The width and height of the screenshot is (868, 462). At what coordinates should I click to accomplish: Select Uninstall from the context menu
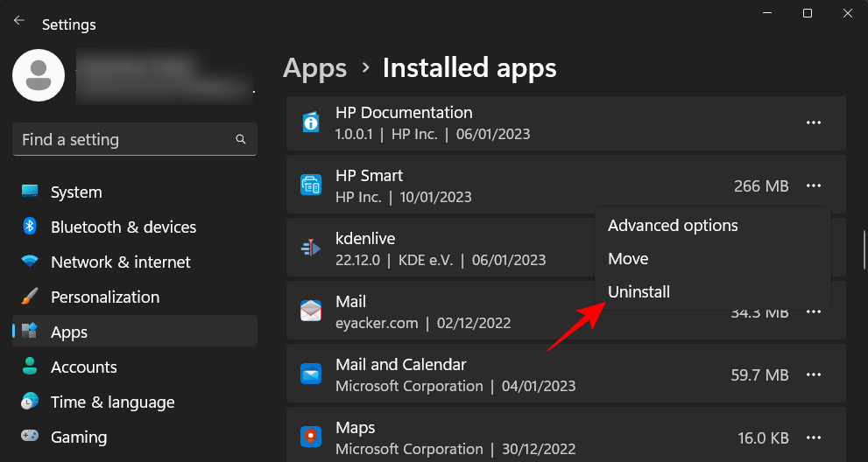click(x=639, y=292)
